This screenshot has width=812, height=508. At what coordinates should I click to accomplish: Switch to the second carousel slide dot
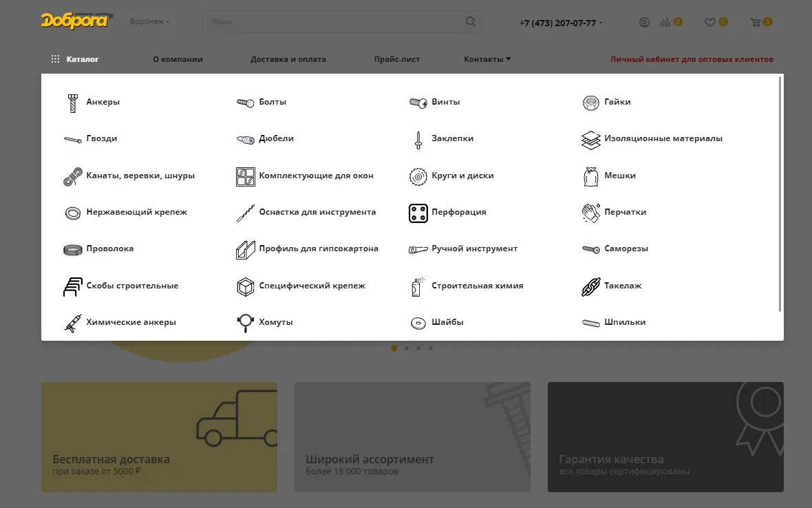tap(407, 348)
